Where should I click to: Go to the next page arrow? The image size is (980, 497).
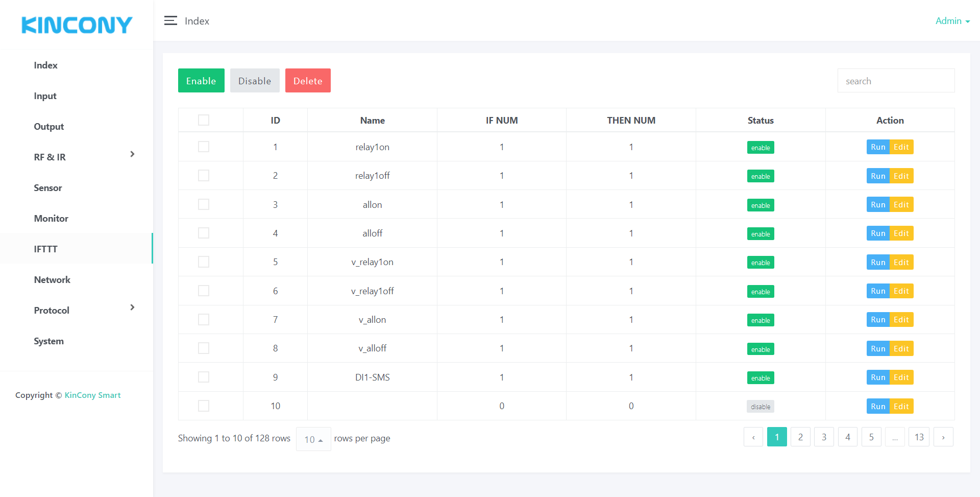[943, 437]
